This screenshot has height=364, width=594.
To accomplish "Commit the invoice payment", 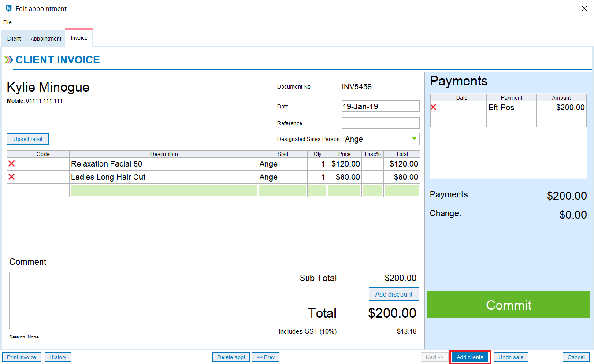I will (509, 305).
